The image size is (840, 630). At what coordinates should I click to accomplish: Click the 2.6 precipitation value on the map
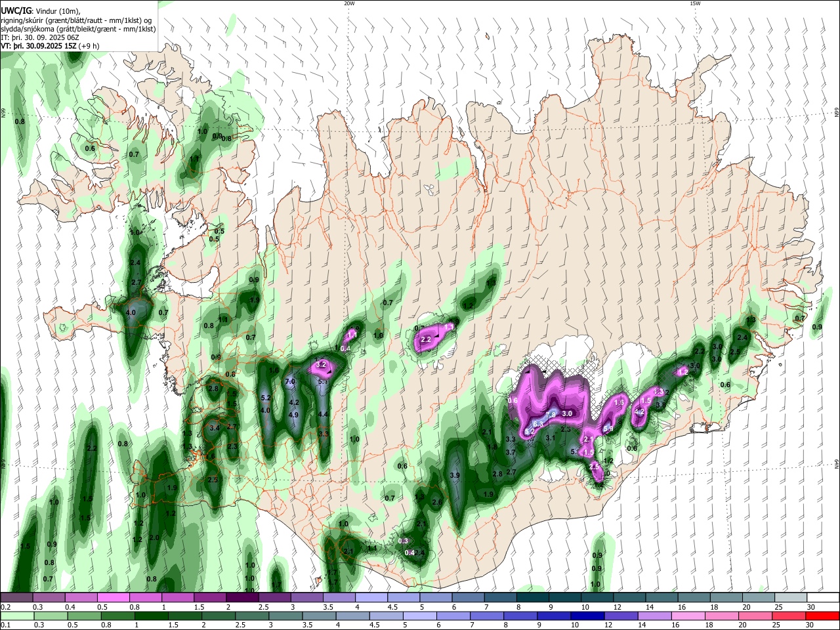[x=437, y=502]
